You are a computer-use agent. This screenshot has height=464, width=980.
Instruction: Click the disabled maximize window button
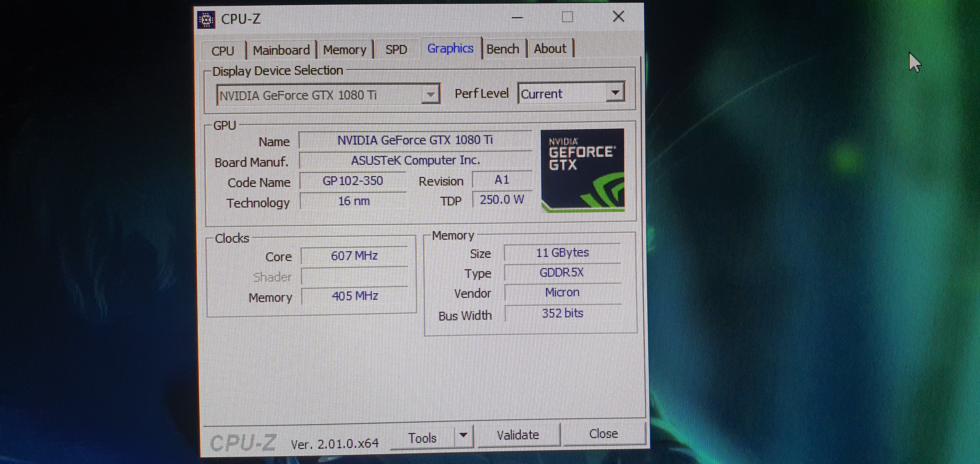(x=567, y=17)
